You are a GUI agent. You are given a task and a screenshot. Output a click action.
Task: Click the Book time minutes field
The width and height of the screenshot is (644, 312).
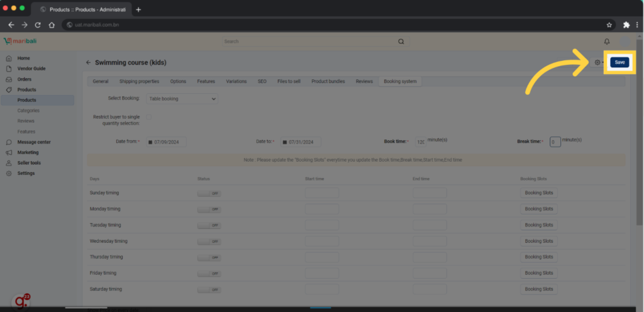pos(419,142)
